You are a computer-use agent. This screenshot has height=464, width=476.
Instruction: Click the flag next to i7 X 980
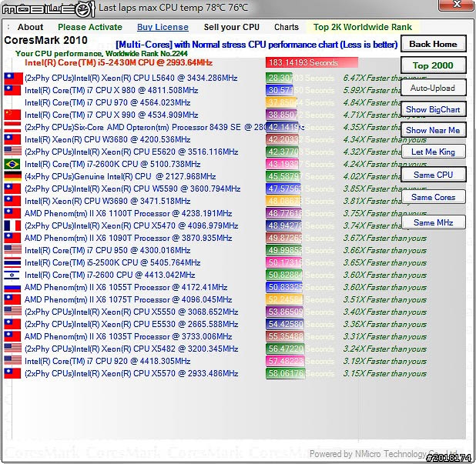[12, 90]
